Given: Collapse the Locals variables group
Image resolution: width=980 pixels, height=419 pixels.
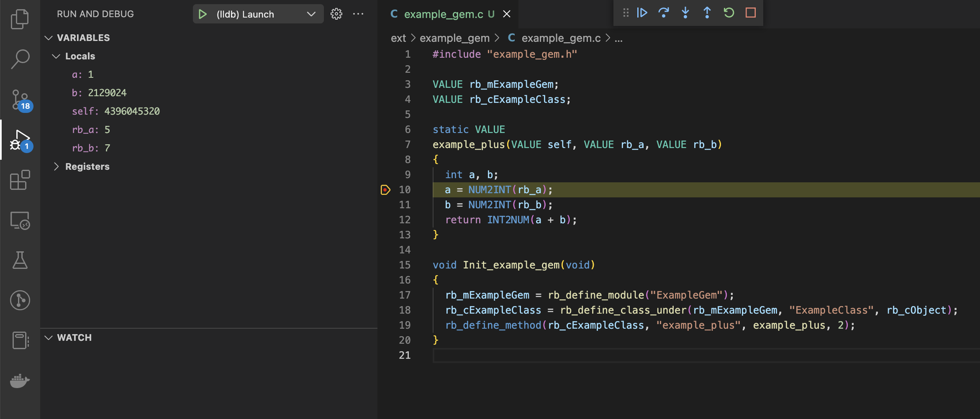Looking at the screenshot, I should pyautogui.click(x=56, y=56).
